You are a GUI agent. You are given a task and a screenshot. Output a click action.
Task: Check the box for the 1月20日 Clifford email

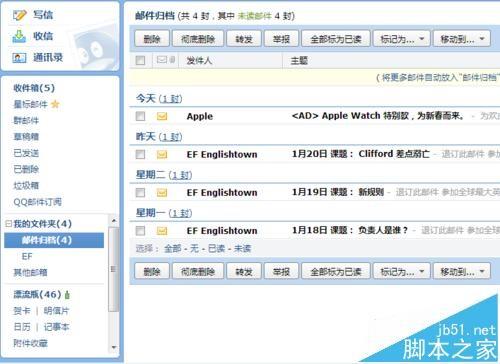tap(140, 154)
